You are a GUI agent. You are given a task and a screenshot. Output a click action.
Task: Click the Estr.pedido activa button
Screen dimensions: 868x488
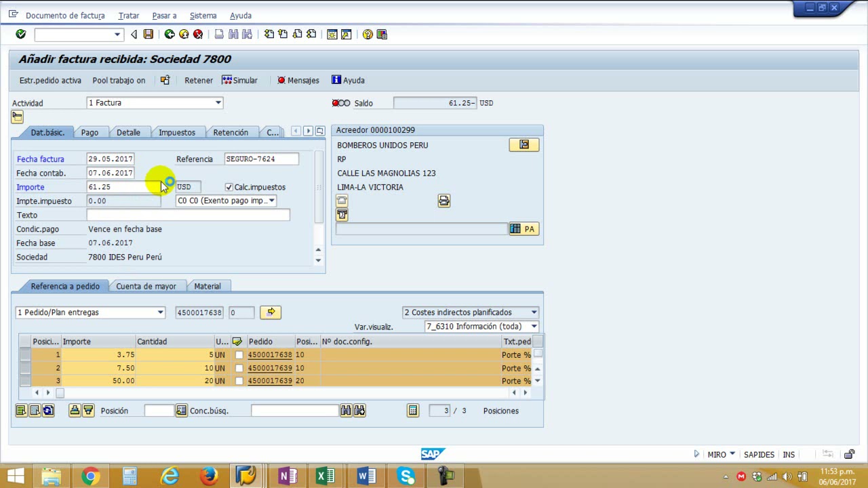pyautogui.click(x=50, y=80)
